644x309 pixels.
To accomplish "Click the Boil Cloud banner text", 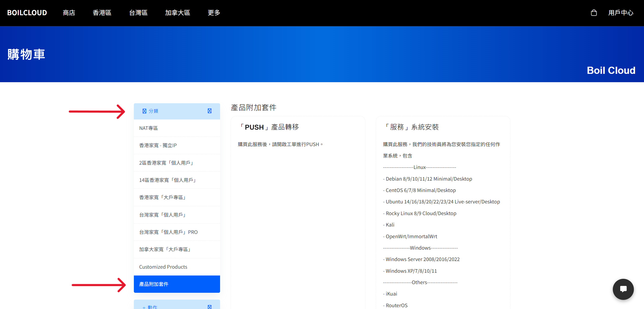I will tap(611, 70).
